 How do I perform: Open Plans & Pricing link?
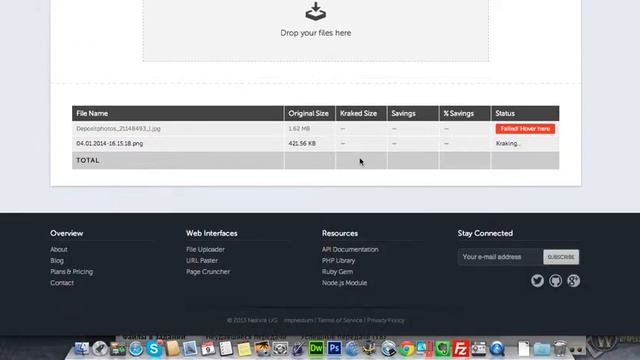pyautogui.click(x=71, y=272)
